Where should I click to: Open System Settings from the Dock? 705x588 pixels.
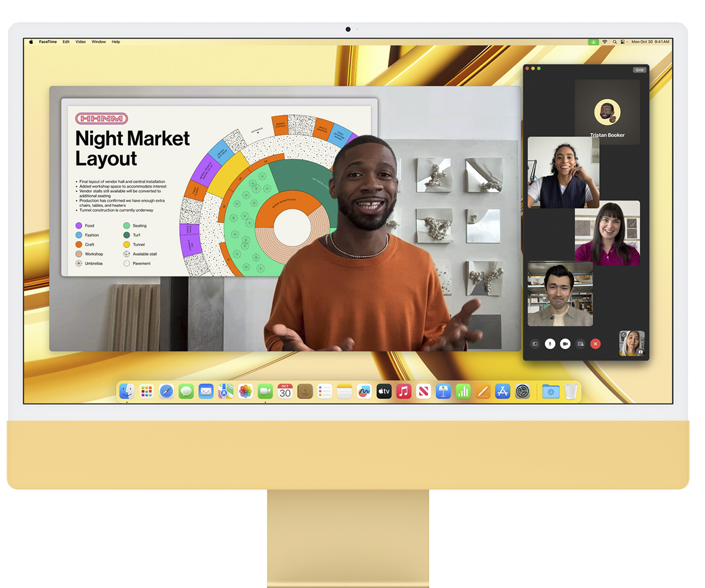[523, 392]
